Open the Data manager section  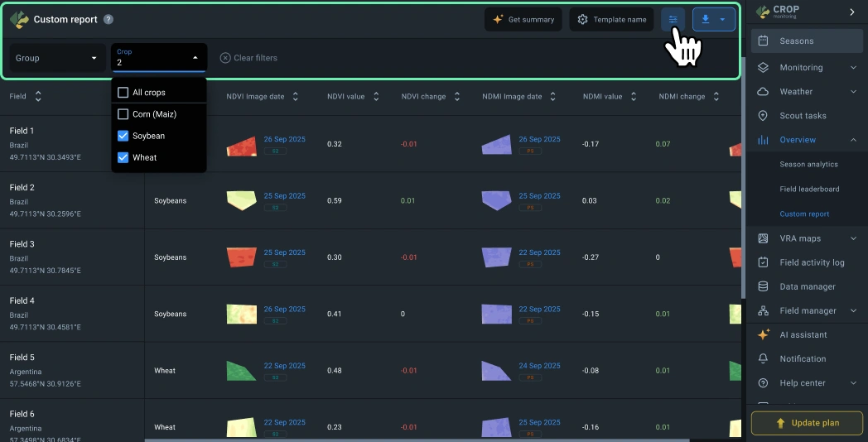point(807,286)
